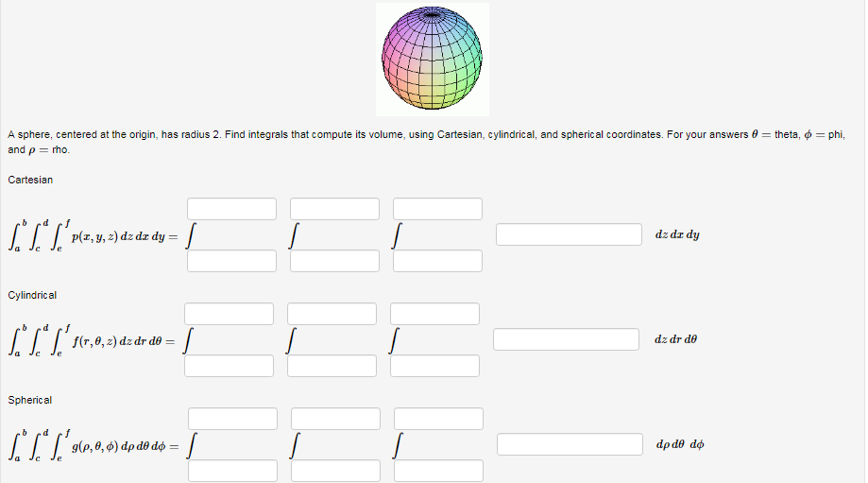Viewport: 868px width, 483px height.
Task: Select Spherical outer integral upper limit field
Action: pos(233,419)
